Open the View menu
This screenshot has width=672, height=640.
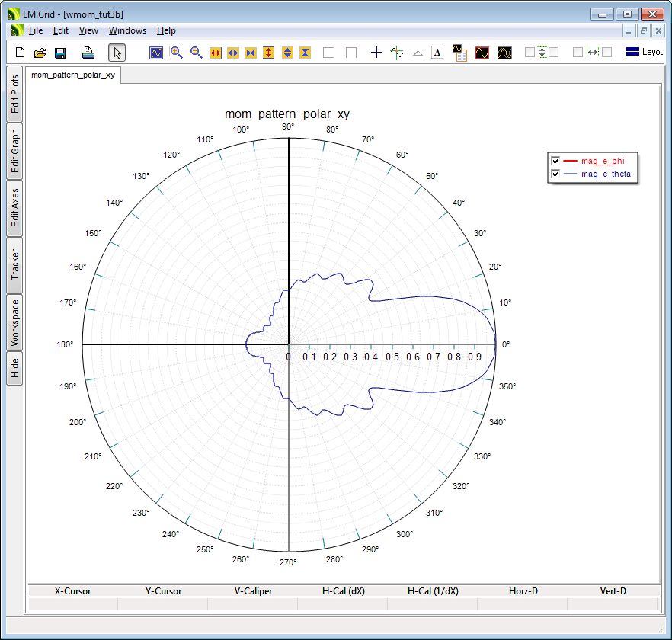coord(88,30)
